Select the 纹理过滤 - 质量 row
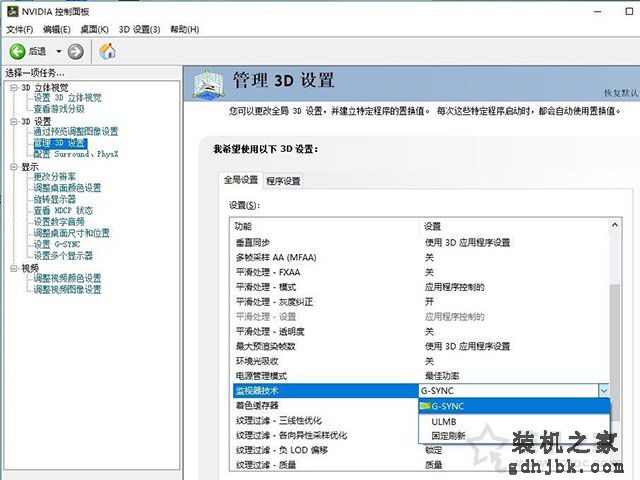 (x=421, y=465)
